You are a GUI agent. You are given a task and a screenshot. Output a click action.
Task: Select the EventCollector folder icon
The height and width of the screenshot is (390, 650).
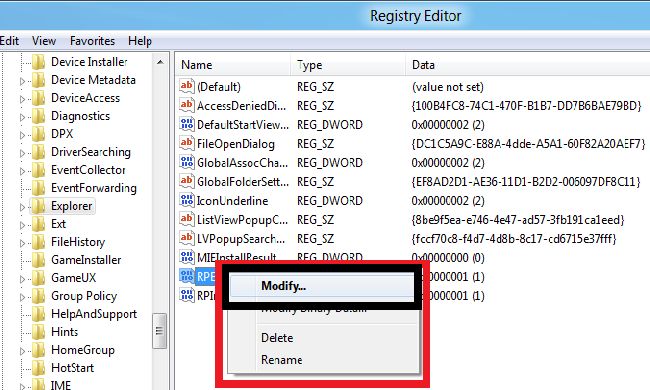click(39, 170)
